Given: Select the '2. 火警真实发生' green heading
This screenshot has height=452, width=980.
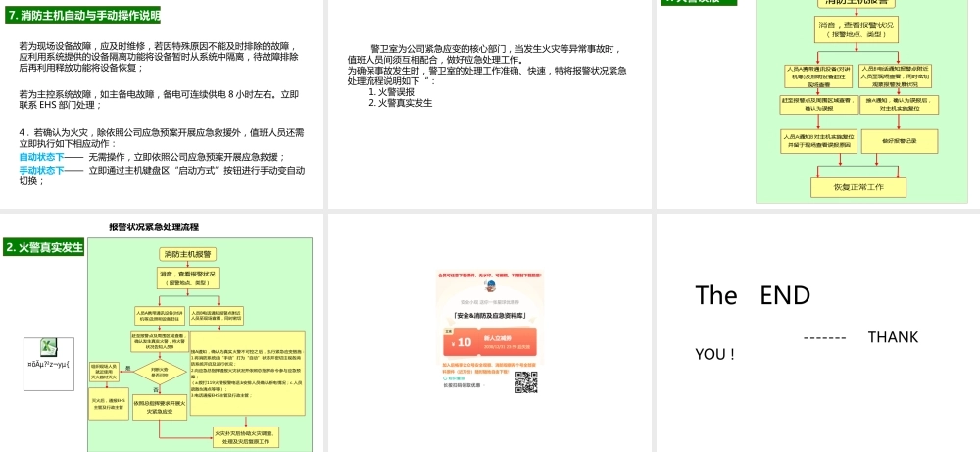Looking at the screenshot, I should coord(44,247).
